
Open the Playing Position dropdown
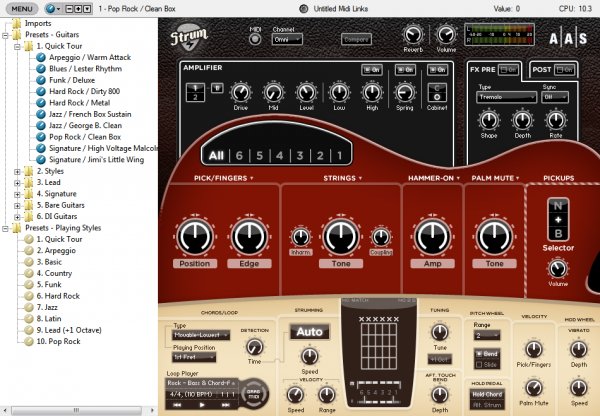tap(194, 357)
